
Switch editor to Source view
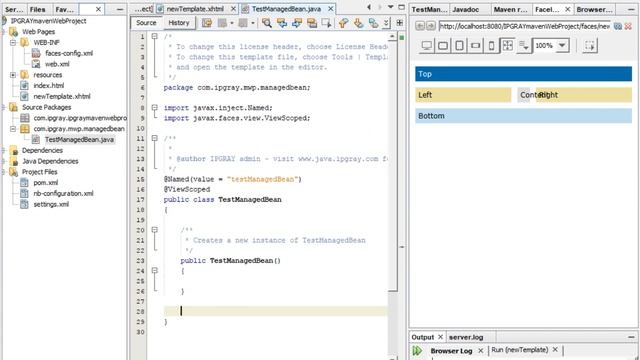(x=146, y=23)
